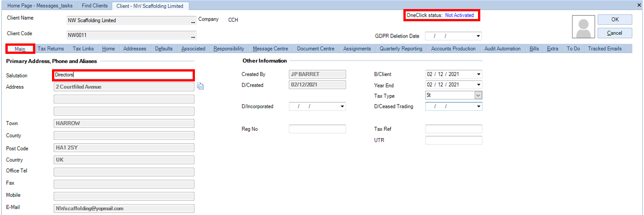Viewport: 644px width, 215px height.
Task: Expand the D/Ceased Trading date dropdown
Action: coord(478,106)
